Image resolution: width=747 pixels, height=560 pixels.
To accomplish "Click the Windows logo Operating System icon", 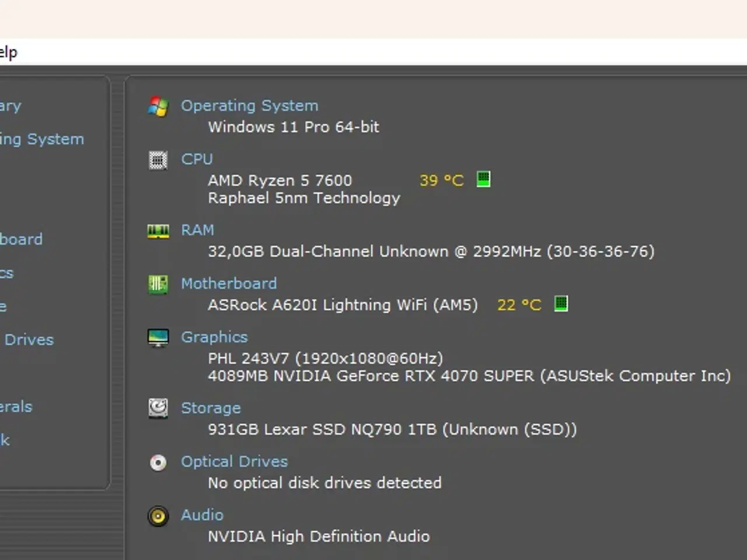I will click(158, 107).
